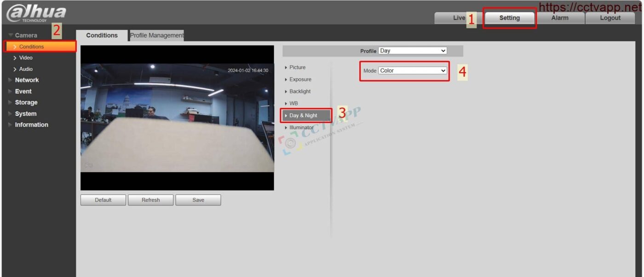Image resolution: width=644 pixels, height=277 pixels.
Task: Expand the Day & Night settings
Action: [x=304, y=115]
